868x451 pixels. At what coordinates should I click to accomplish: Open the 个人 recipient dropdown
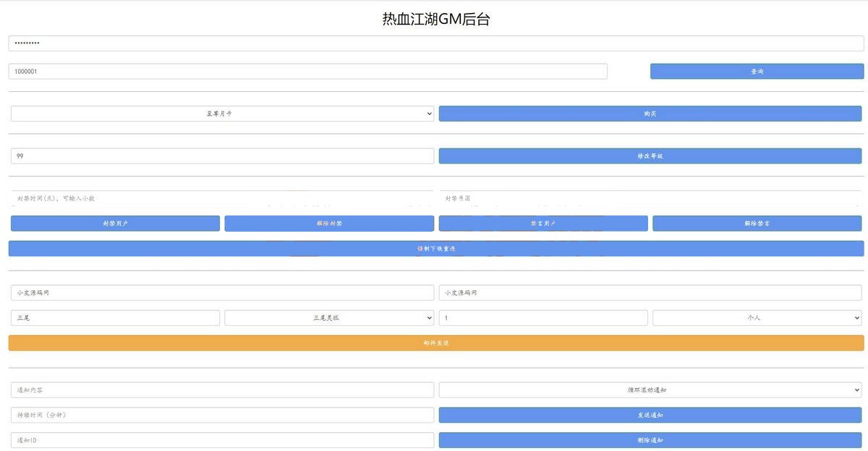[x=757, y=318]
